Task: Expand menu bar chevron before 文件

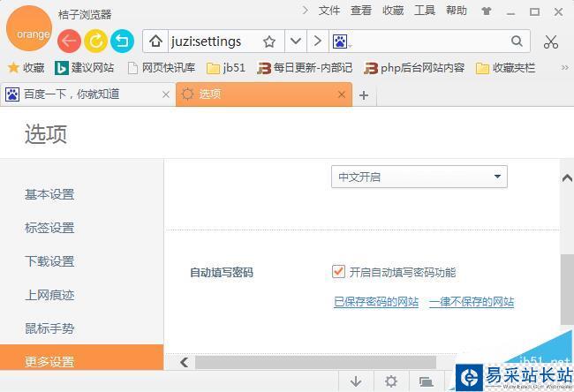Action: point(305,11)
